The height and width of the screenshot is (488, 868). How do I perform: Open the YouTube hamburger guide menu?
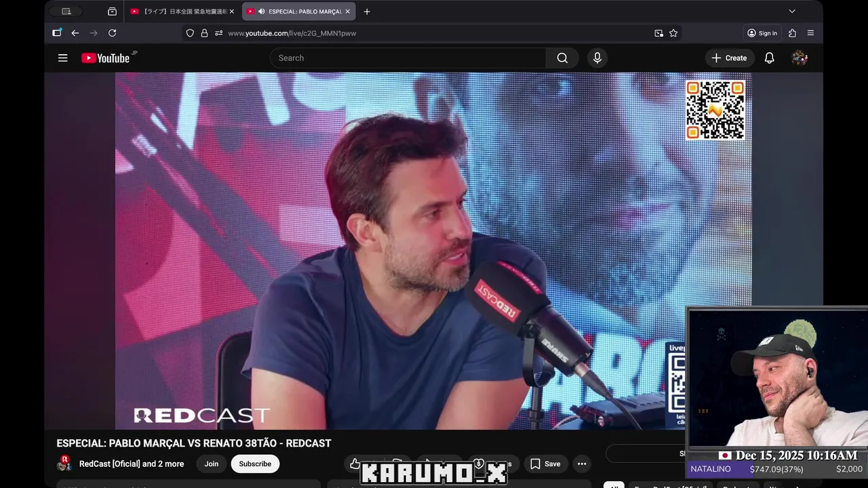click(62, 58)
